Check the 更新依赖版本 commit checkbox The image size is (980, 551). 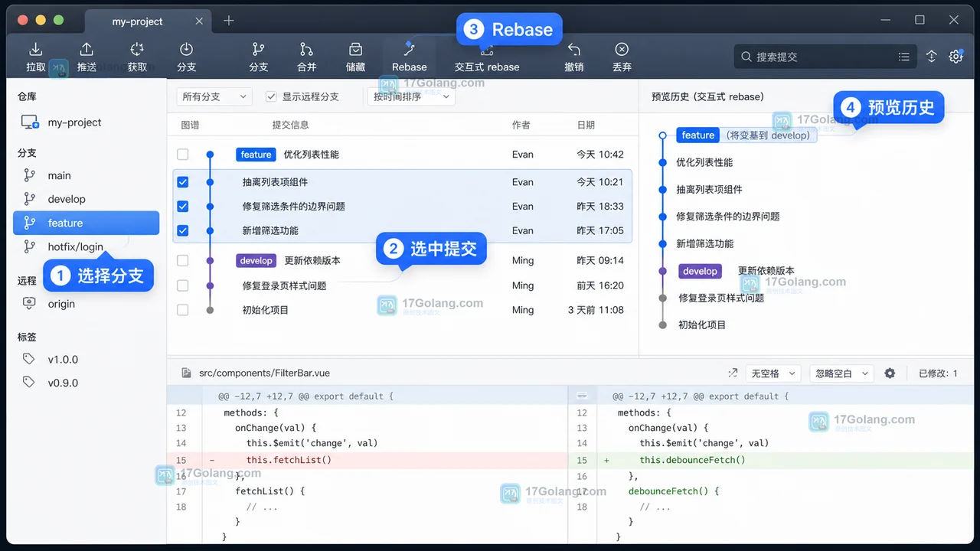(182, 261)
